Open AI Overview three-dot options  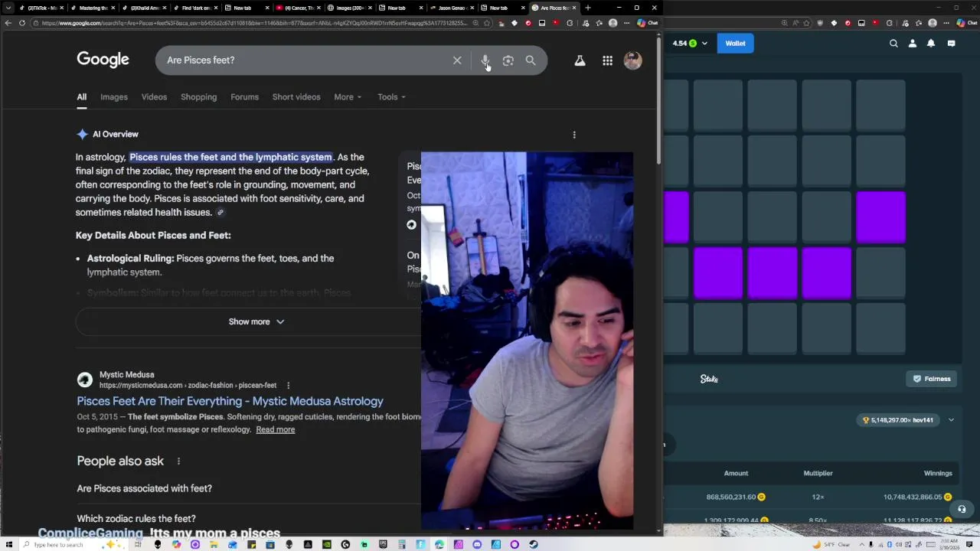pyautogui.click(x=574, y=135)
